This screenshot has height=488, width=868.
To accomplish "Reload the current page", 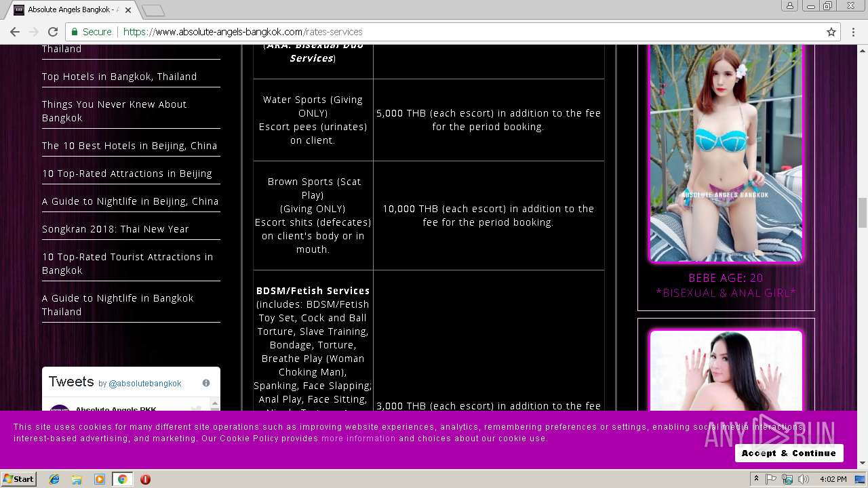I will pos(52,32).
